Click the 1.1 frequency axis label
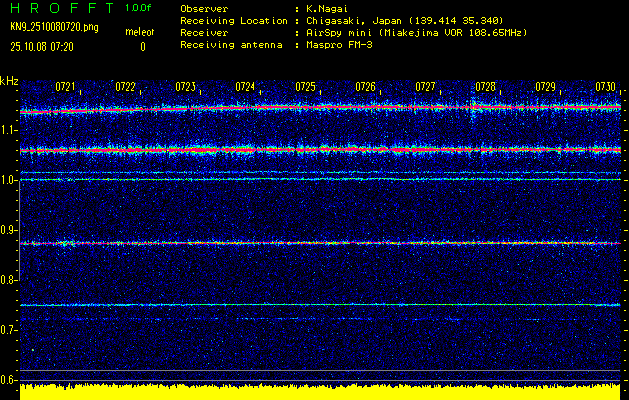629x400 pixels. click(9, 129)
